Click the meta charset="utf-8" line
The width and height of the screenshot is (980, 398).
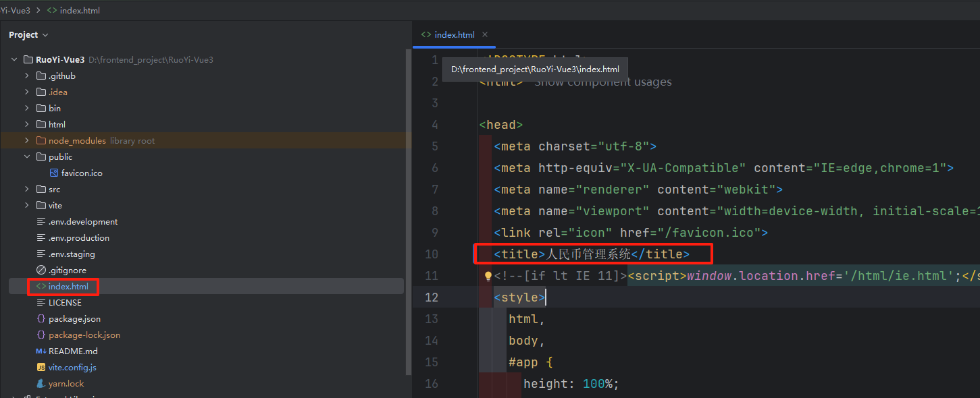(x=575, y=146)
